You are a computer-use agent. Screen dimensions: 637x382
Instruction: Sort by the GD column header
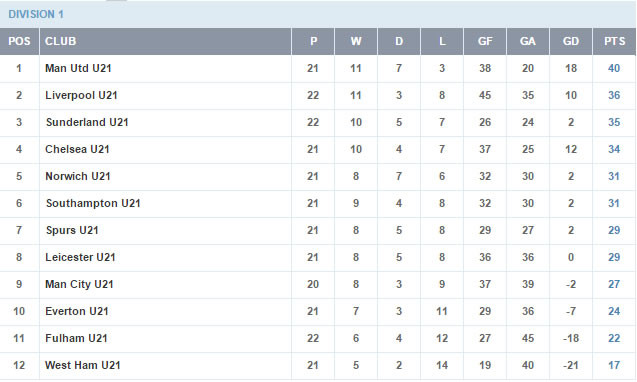tap(571, 41)
